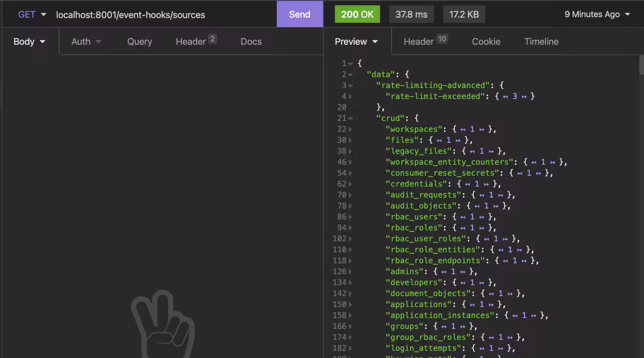Open the 9 Minutes Ago history dropdown
The width and height of the screenshot is (644, 358).
(x=597, y=14)
